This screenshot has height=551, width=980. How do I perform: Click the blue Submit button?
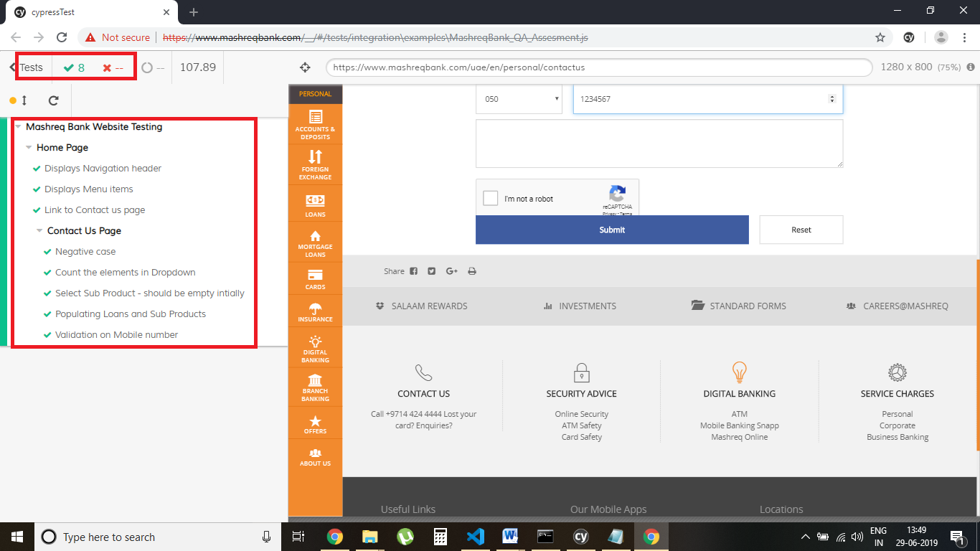pos(612,230)
